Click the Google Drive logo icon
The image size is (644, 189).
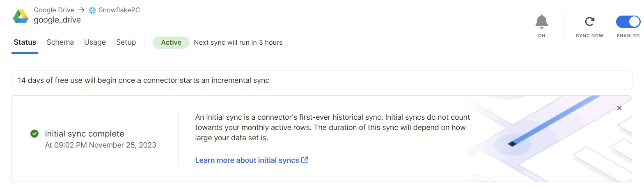pos(21,16)
